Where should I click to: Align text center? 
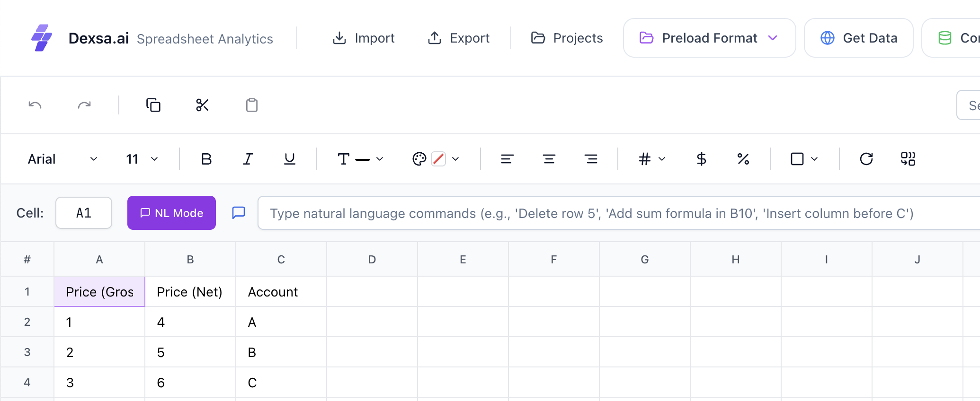[549, 159]
